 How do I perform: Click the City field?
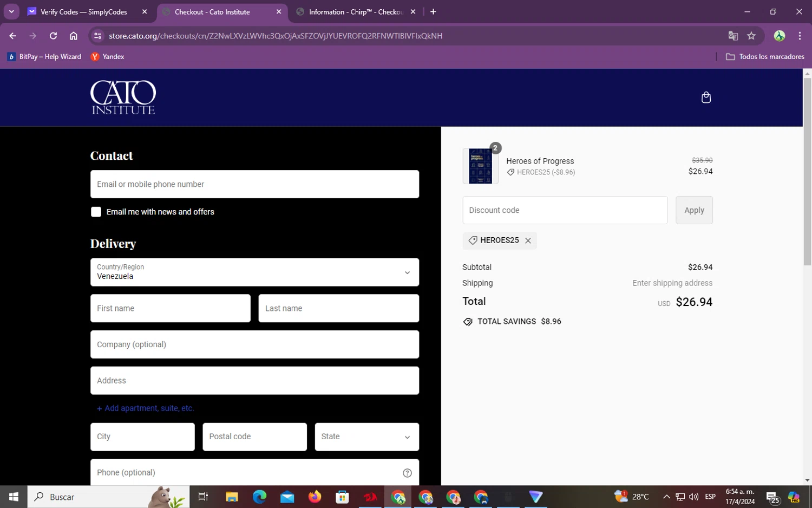pyautogui.click(x=142, y=437)
